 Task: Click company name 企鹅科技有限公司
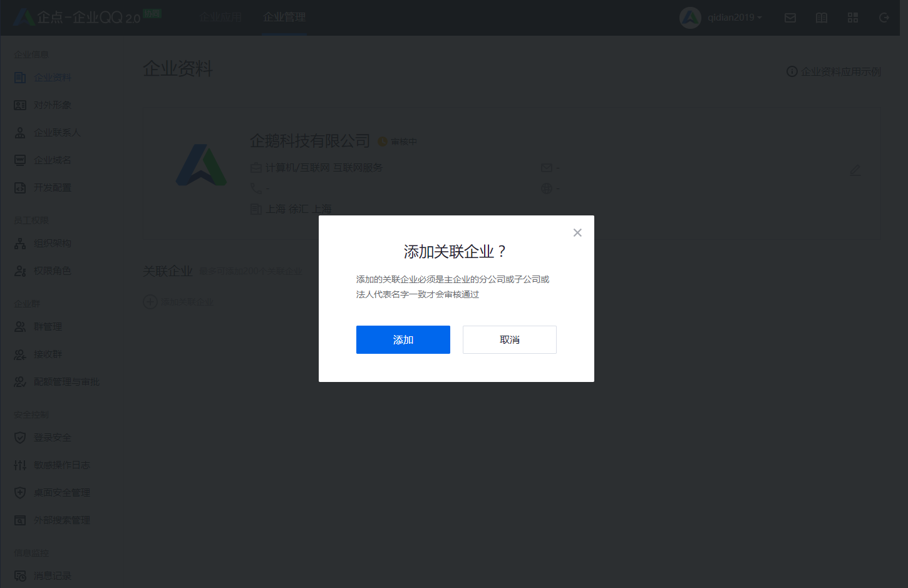(310, 141)
